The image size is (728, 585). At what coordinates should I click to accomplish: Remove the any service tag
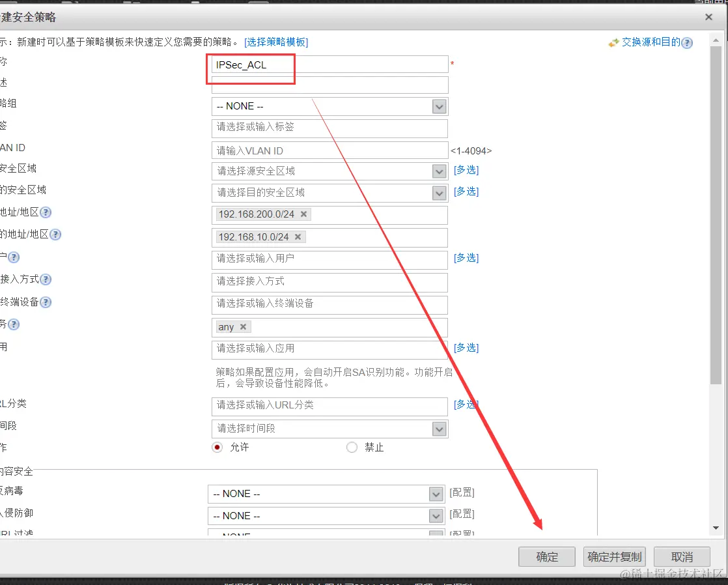point(243,327)
